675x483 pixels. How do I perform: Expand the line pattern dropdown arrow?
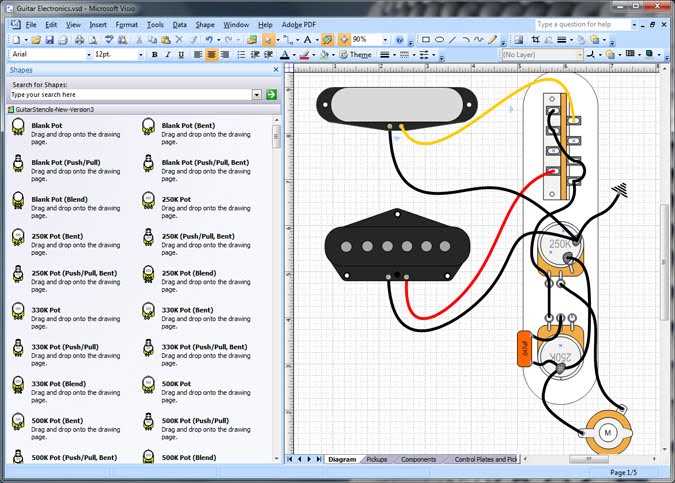click(x=413, y=55)
